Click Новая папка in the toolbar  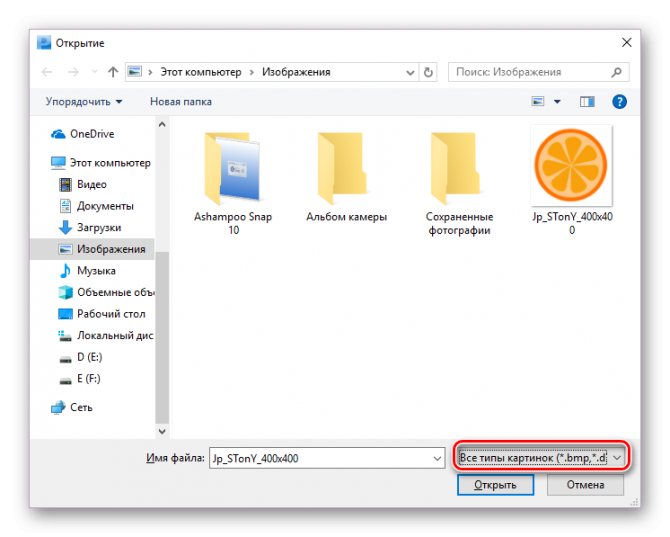(180, 101)
